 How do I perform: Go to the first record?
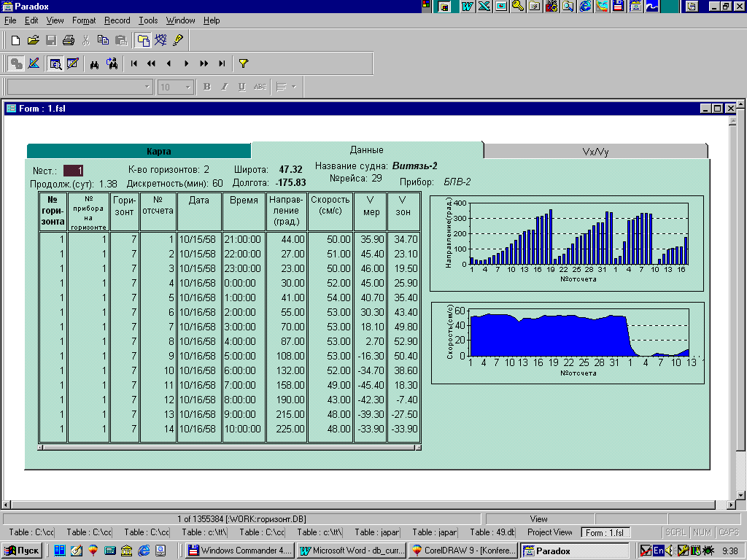[134, 63]
